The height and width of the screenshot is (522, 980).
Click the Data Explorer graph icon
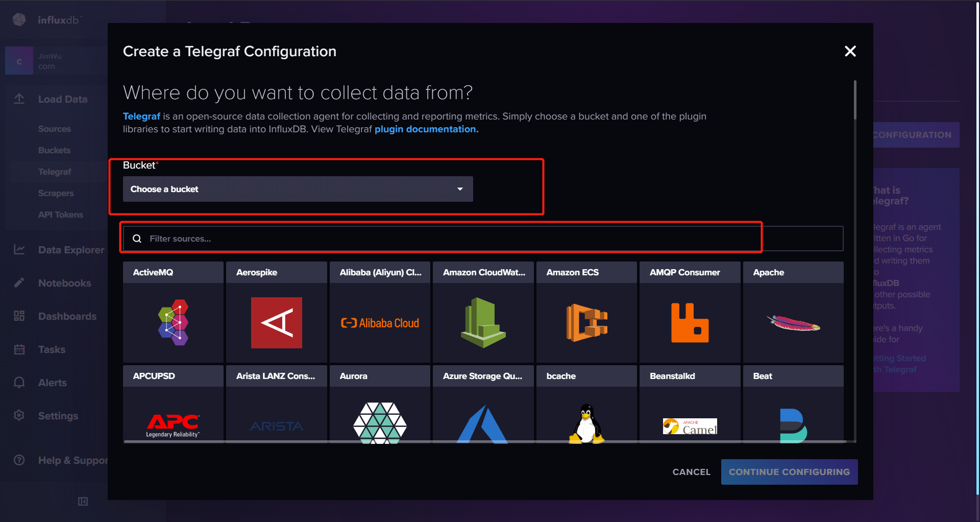click(x=19, y=249)
